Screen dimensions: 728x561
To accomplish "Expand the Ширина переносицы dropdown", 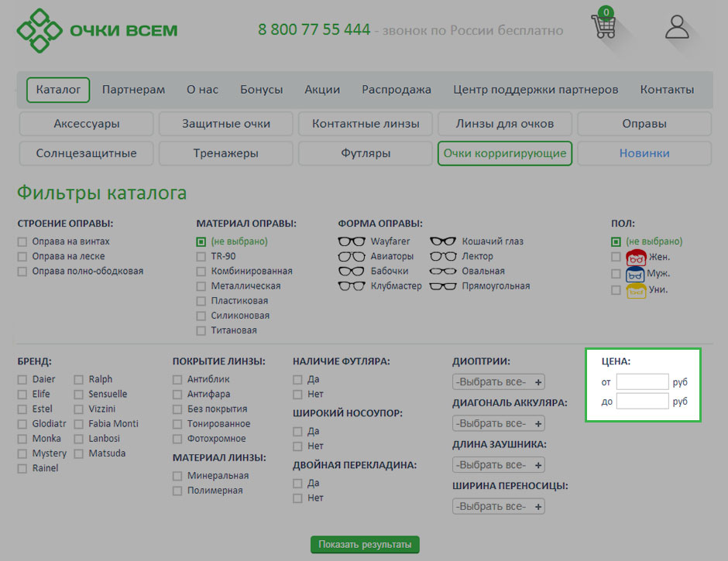I will point(498,507).
